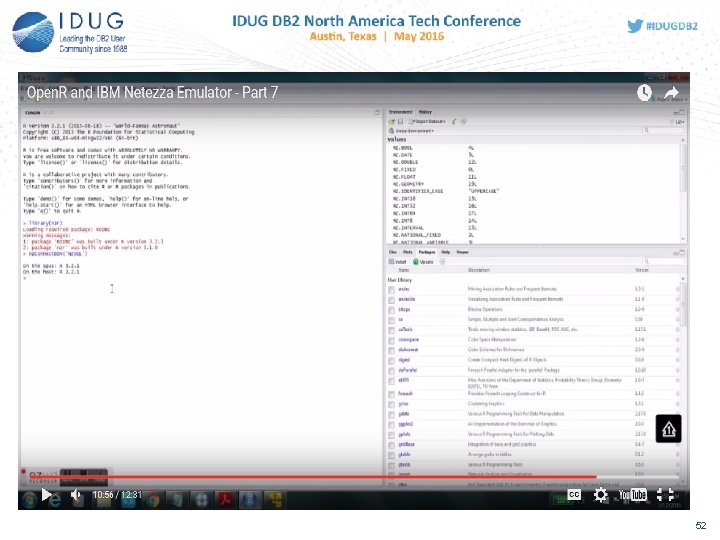Check the caTools package checkbox
The width and height of the screenshot is (720, 540).
(x=391, y=330)
